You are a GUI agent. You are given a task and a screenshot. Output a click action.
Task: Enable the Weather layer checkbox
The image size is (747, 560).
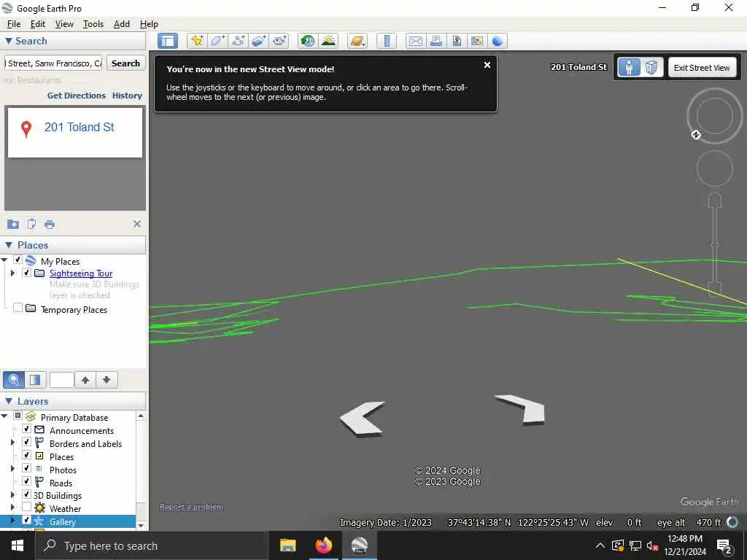tap(27, 507)
